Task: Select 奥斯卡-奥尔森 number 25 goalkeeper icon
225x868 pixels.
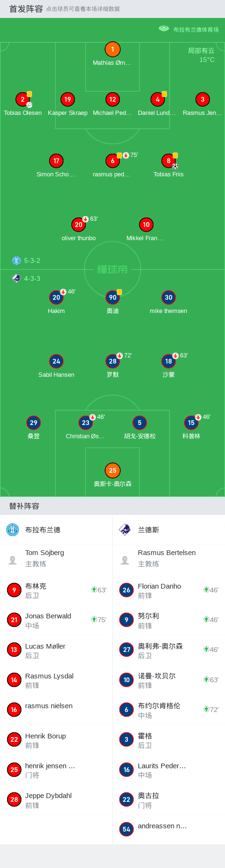Action: coord(112,470)
